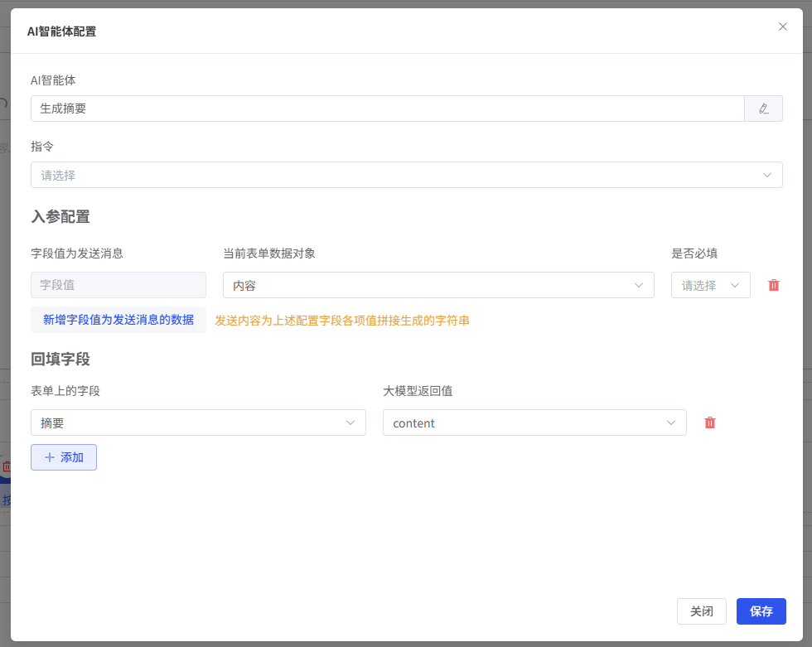812x647 pixels.
Task: Click the 字段值为发送消息 label
Action: pyautogui.click(x=77, y=253)
